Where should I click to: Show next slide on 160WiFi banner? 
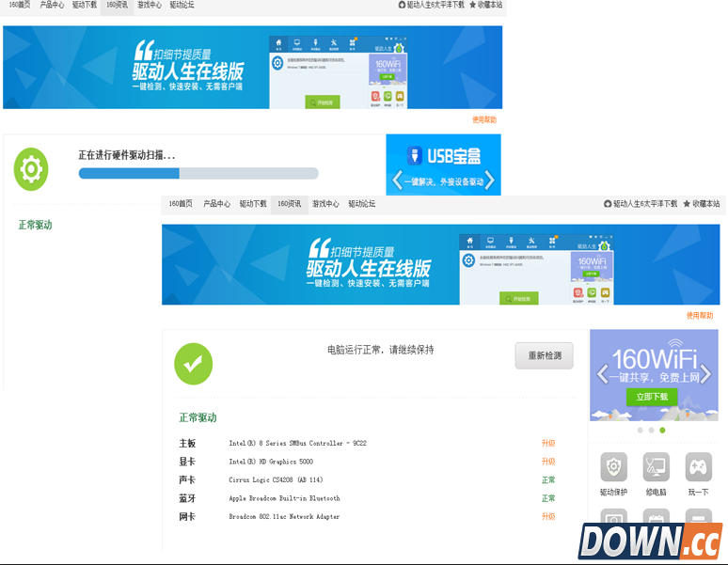(x=705, y=374)
